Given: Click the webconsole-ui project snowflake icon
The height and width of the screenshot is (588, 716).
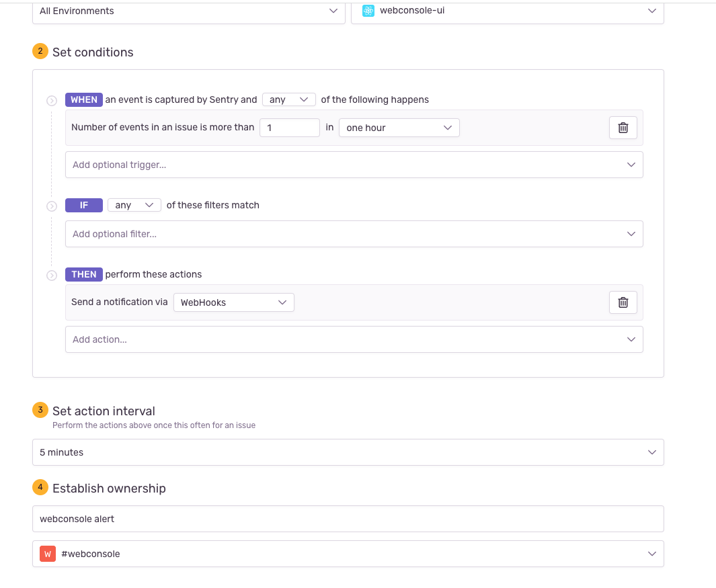Looking at the screenshot, I should [x=368, y=10].
